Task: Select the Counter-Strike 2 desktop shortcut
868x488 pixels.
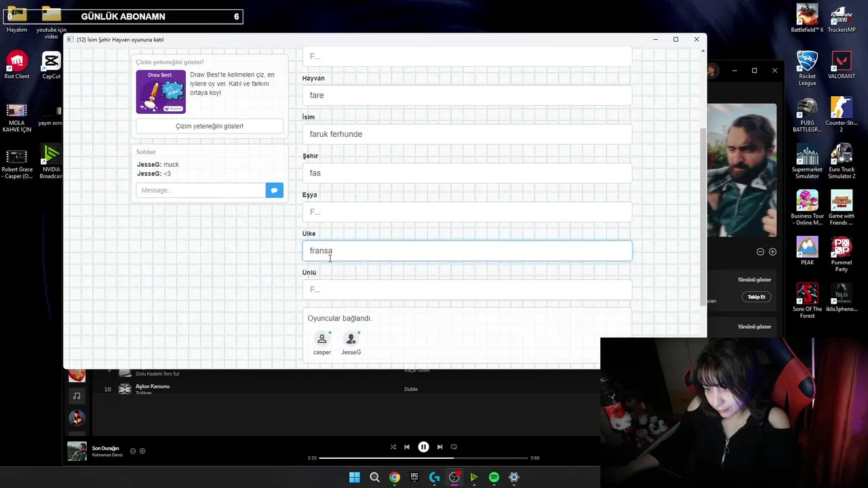Action: [842, 115]
